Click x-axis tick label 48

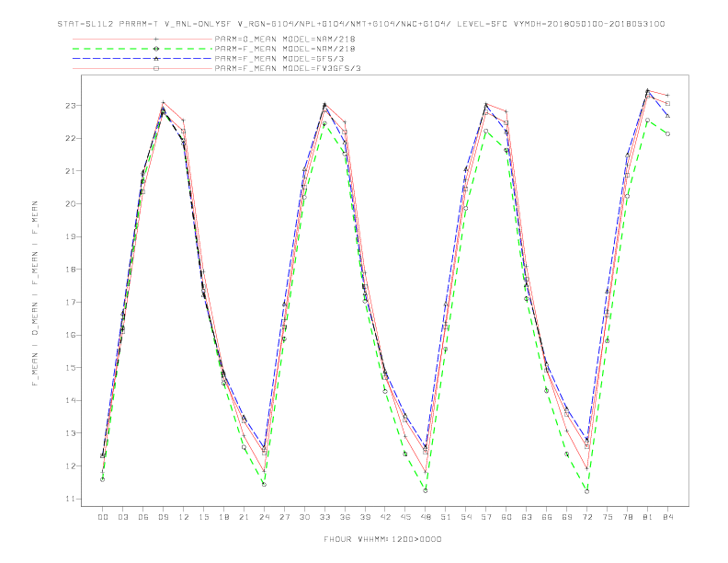426,517
